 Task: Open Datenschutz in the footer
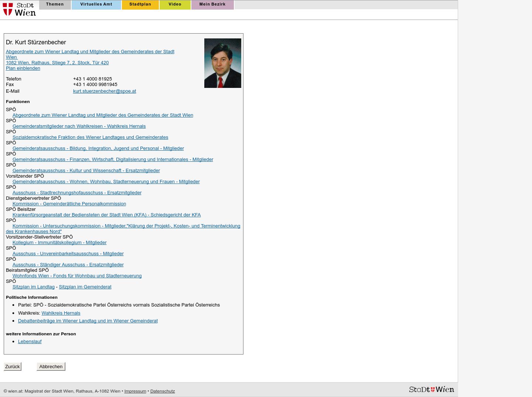(163, 391)
